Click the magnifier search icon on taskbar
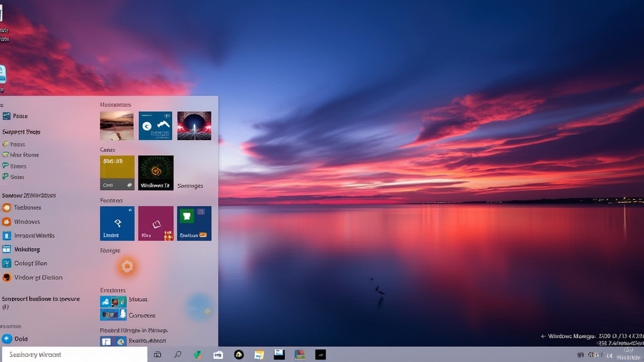This screenshot has height=362, width=644. 177,354
